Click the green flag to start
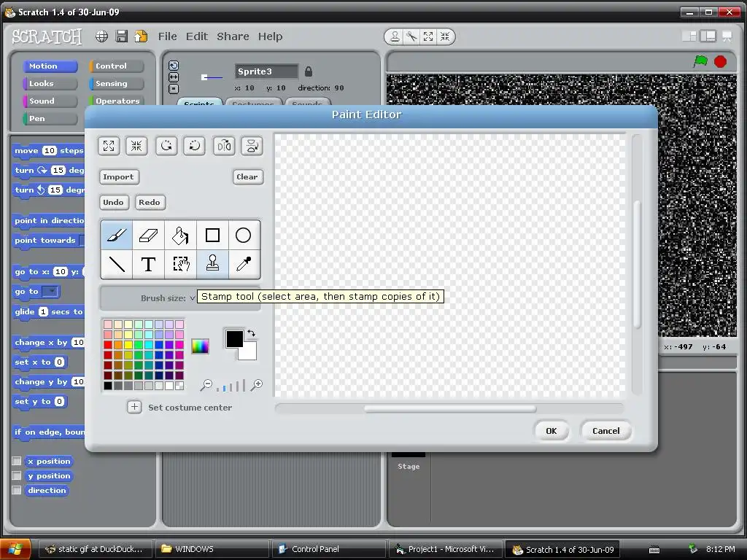The height and width of the screenshot is (560, 747). (x=700, y=61)
